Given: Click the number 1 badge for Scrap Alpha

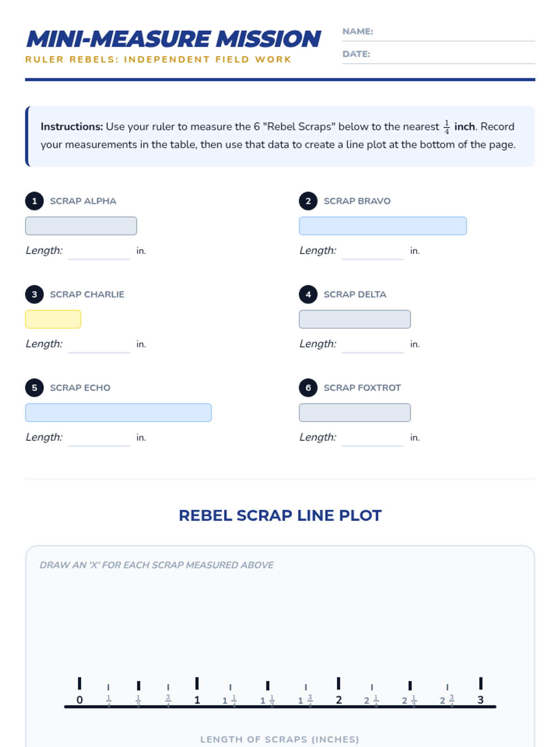Looking at the screenshot, I should [x=35, y=201].
